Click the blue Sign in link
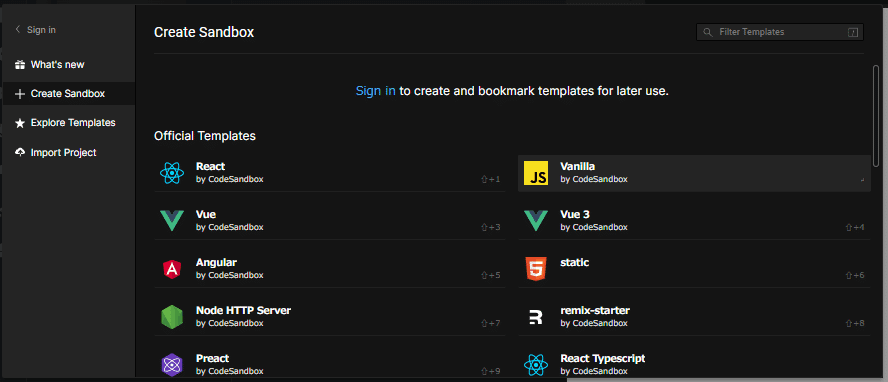 pyautogui.click(x=375, y=91)
